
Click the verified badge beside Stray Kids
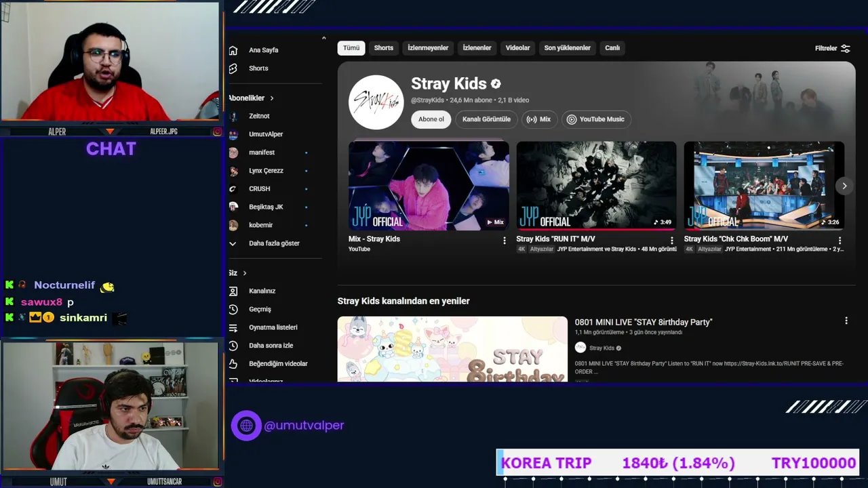coord(496,84)
